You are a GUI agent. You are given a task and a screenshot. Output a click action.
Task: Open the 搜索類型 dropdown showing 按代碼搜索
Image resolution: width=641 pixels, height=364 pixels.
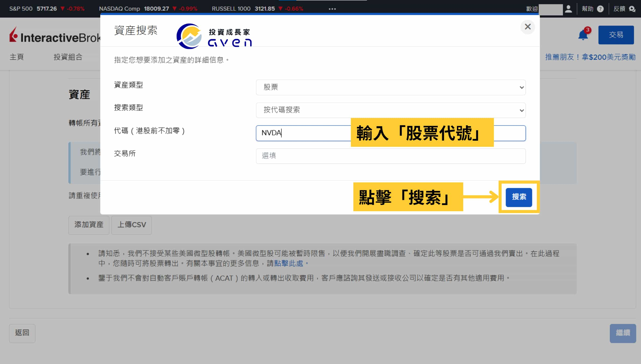point(391,110)
